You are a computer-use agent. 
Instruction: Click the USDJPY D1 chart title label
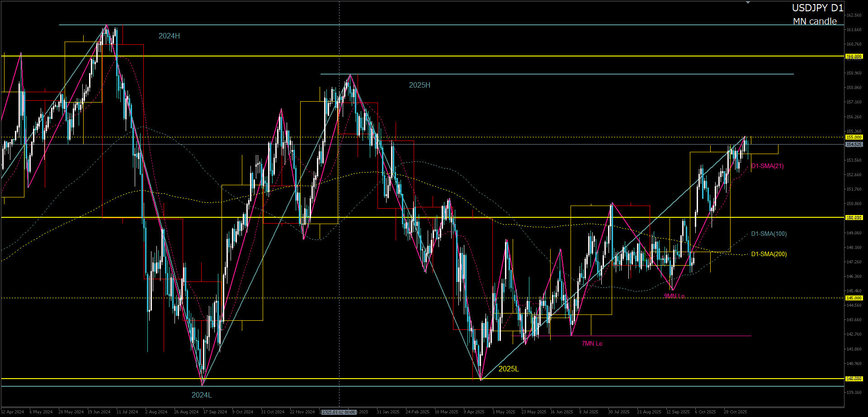pyautogui.click(x=817, y=8)
